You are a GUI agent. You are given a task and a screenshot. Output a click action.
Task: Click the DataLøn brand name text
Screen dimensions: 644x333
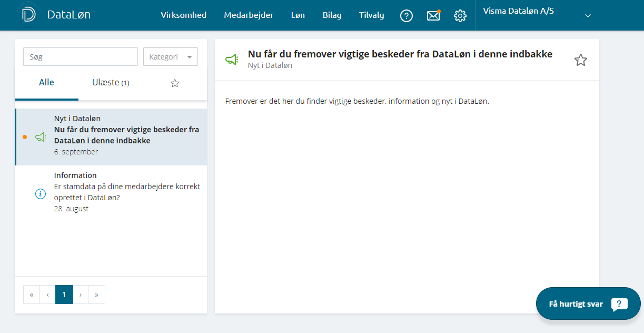coord(69,15)
